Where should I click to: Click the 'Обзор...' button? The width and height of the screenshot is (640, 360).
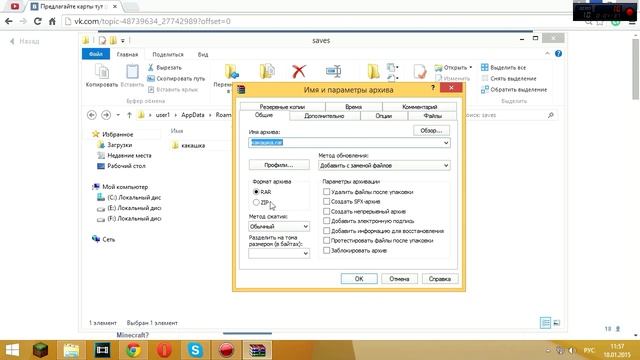coord(431,131)
